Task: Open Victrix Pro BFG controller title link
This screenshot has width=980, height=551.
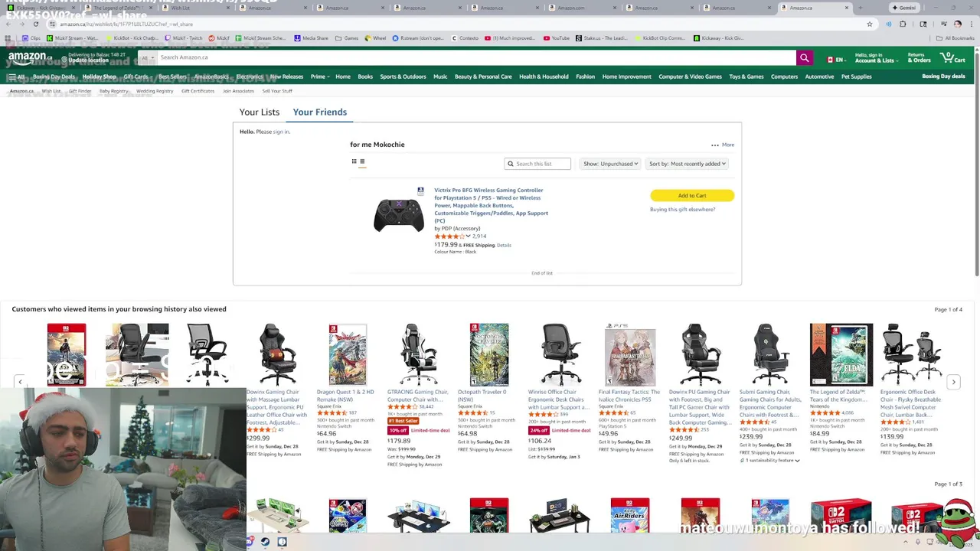Action: tap(491, 205)
